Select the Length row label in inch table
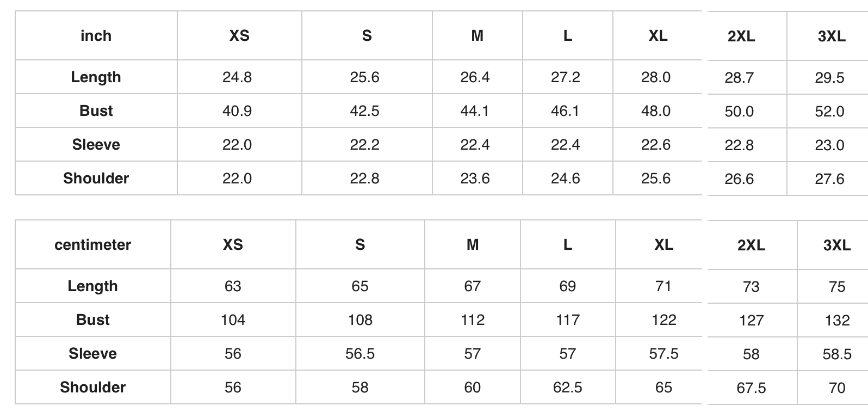Screen dimensions: 868x418 96,77
